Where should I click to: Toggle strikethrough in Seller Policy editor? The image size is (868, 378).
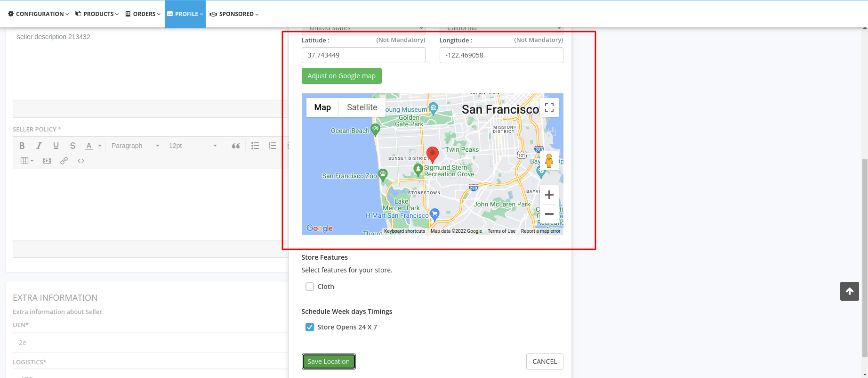click(73, 146)
